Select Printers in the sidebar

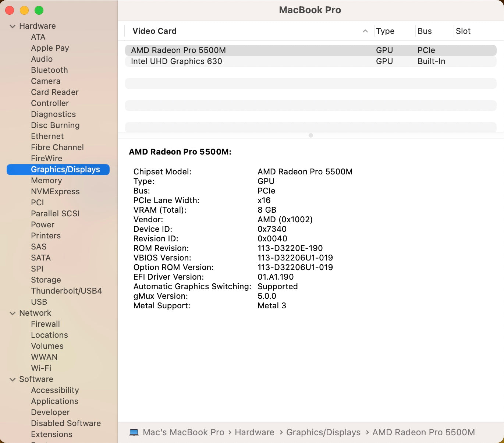(x=46, y=236)
